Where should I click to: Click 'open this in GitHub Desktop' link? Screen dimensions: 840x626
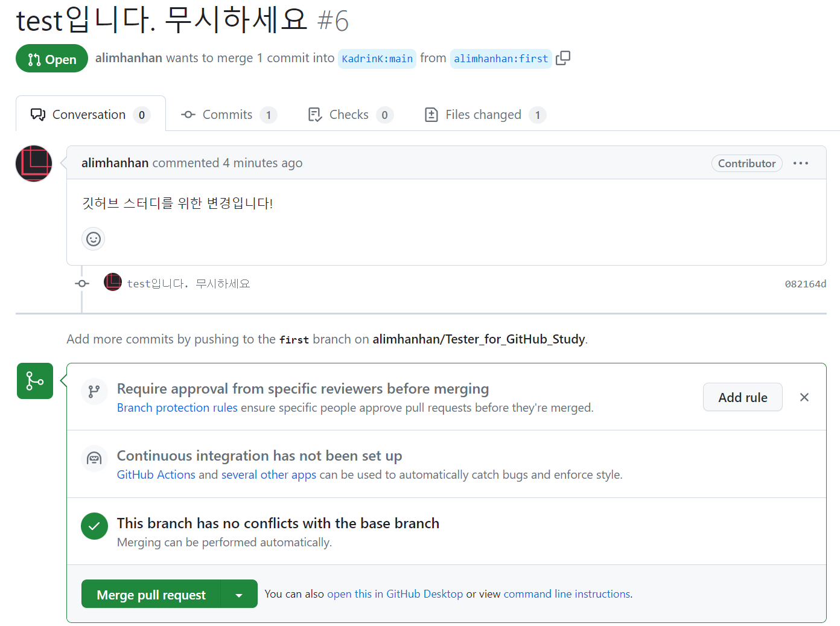tap(395, 594)
